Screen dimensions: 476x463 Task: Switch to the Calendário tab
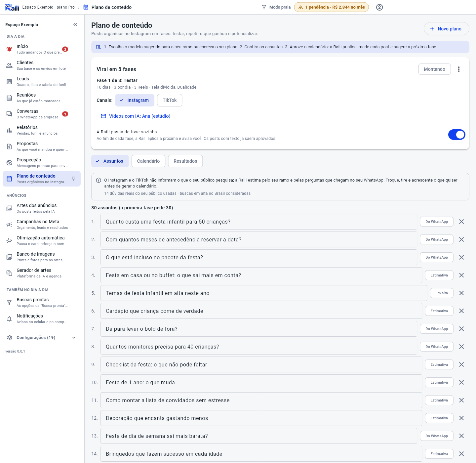pos(148,161)
